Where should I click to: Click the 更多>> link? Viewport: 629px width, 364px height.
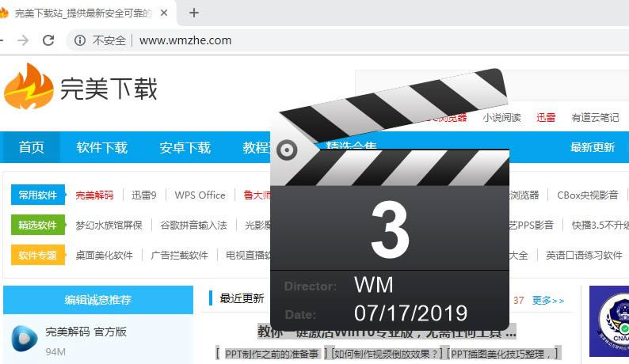(548, 300)
